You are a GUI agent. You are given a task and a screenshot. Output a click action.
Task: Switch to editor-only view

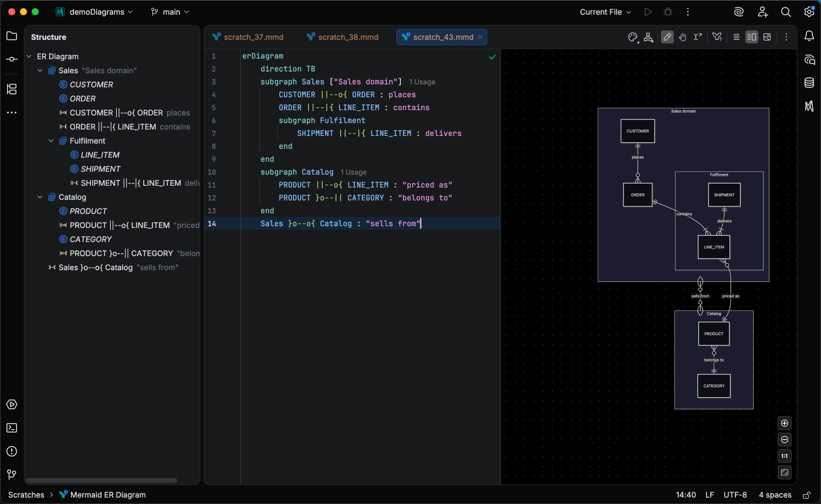pos(737,37)
